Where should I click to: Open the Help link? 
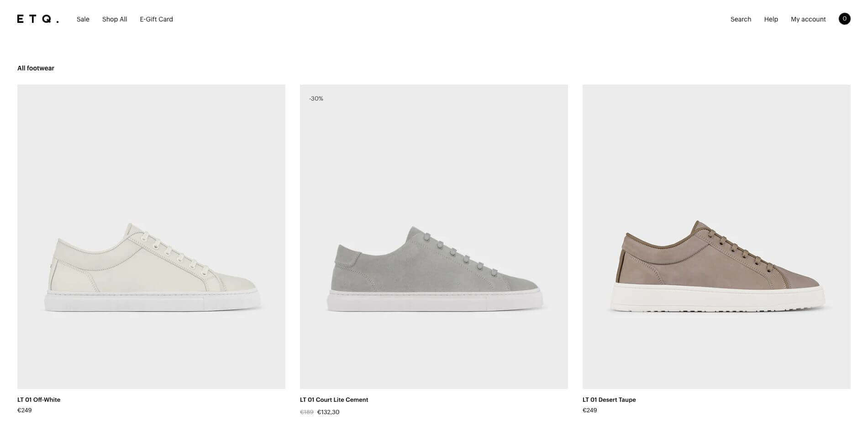tap(771, 19)
